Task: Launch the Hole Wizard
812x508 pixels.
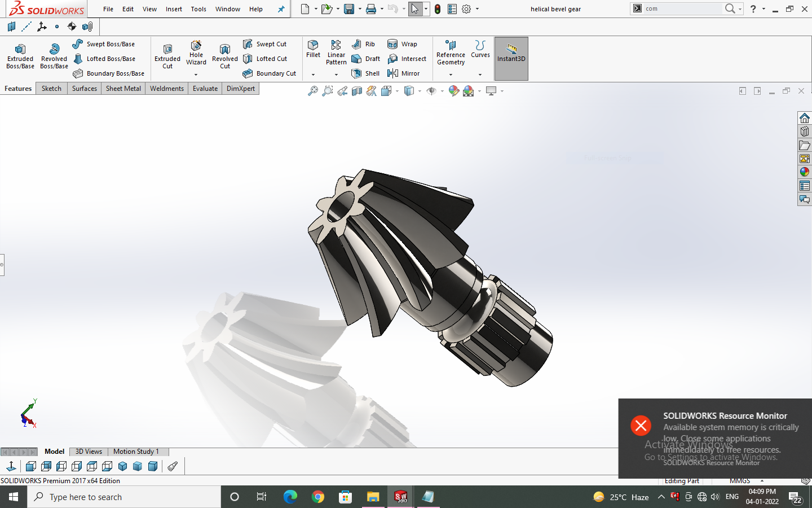Action: [196, 54]
